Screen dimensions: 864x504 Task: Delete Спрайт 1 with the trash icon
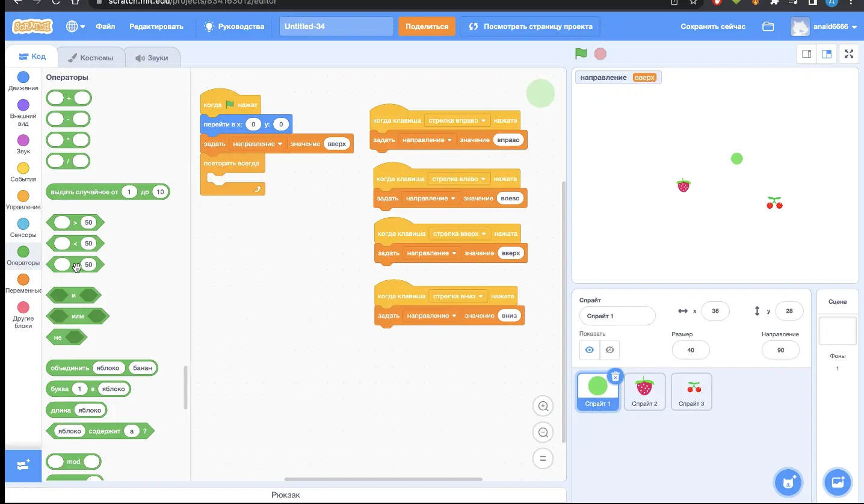point(615,376)
